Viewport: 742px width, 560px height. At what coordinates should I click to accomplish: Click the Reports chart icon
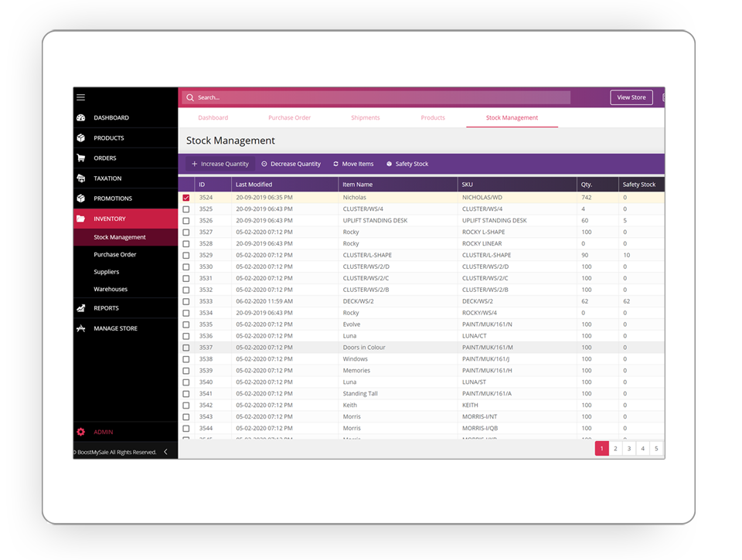(x=81, y=308)
